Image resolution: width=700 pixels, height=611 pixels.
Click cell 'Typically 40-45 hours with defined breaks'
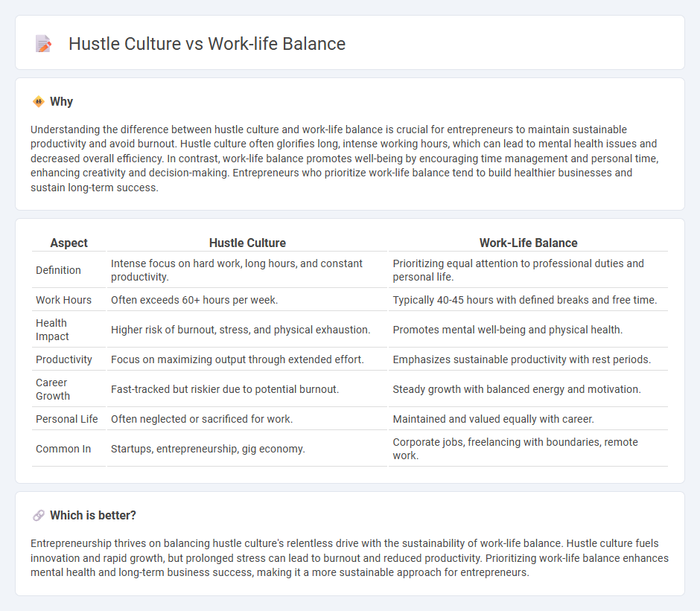[528, 300]
